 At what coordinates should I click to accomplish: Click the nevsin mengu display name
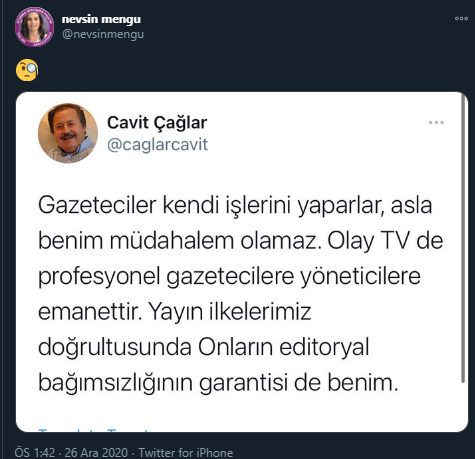[101, 19]
